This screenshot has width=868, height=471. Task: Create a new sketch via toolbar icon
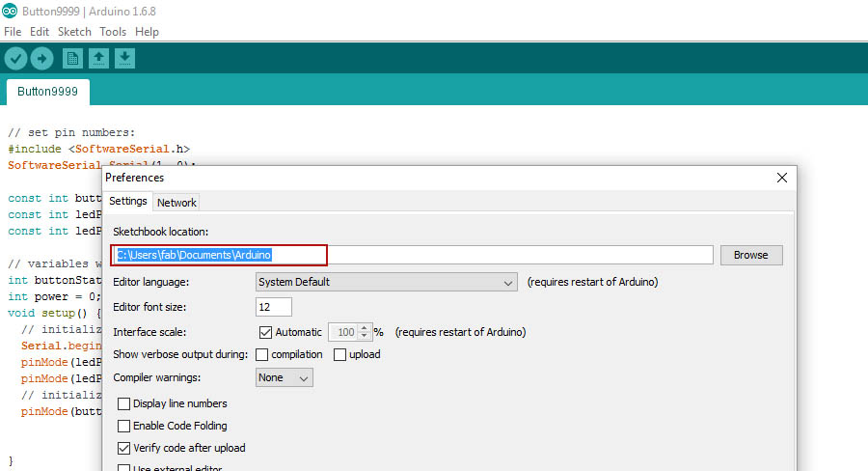click(x=72, y=58)
